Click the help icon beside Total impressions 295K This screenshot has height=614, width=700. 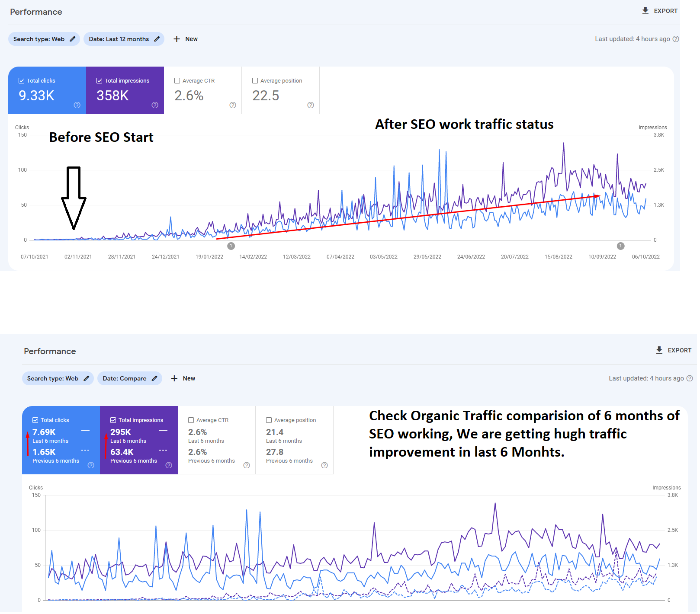(x=169, y=466)
